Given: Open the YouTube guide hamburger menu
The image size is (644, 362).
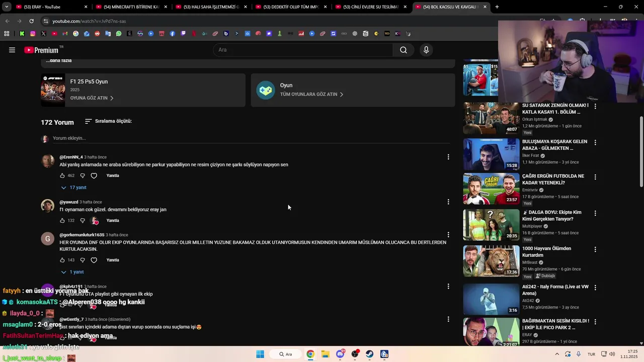Looking at the screenshot, I should coord(12,50).
